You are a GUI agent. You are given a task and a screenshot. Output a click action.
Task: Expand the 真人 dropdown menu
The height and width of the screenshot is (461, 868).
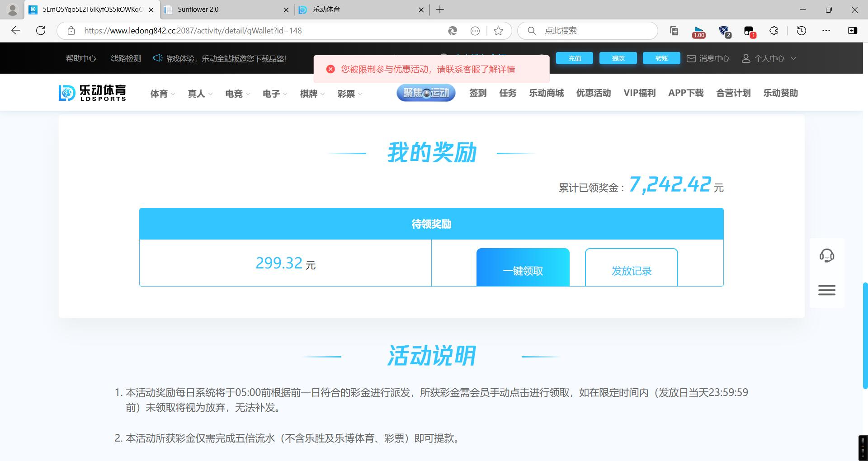pos(200,94)
